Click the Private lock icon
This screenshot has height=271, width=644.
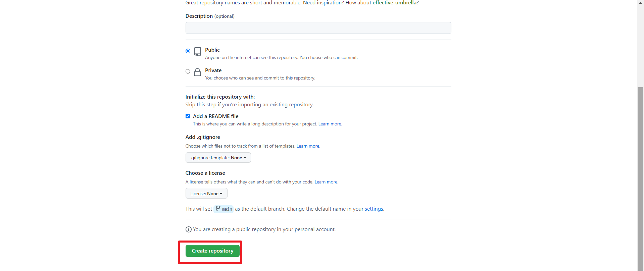click(x=197, y=72)
